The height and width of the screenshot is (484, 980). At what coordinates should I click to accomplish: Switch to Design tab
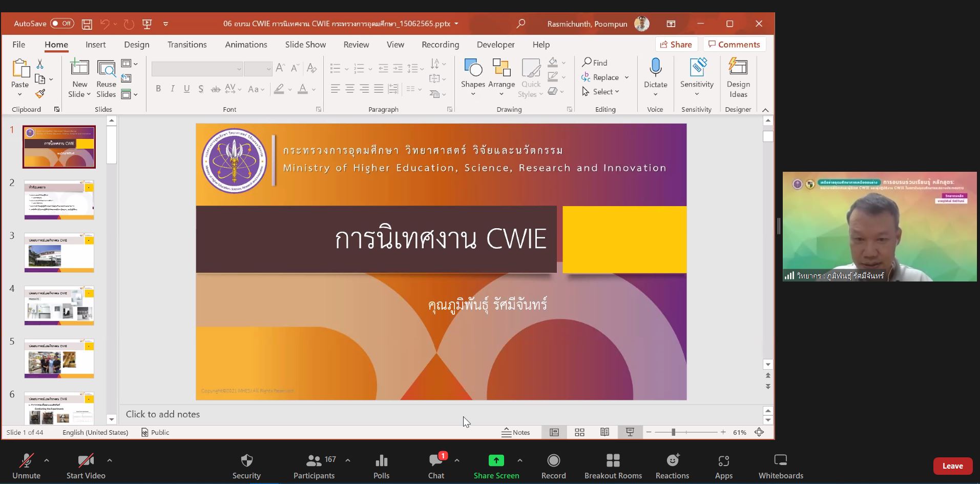137,45
